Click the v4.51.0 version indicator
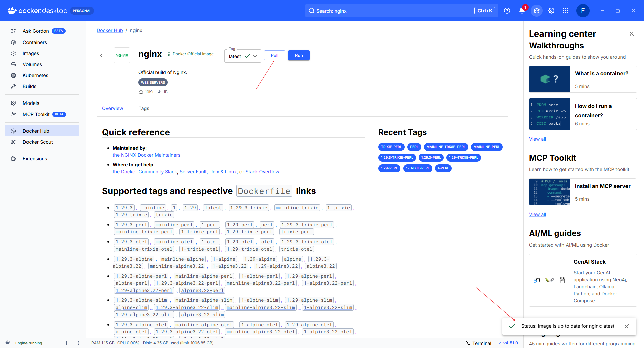This screenshot has width=644, height=348. pos(507,343)
